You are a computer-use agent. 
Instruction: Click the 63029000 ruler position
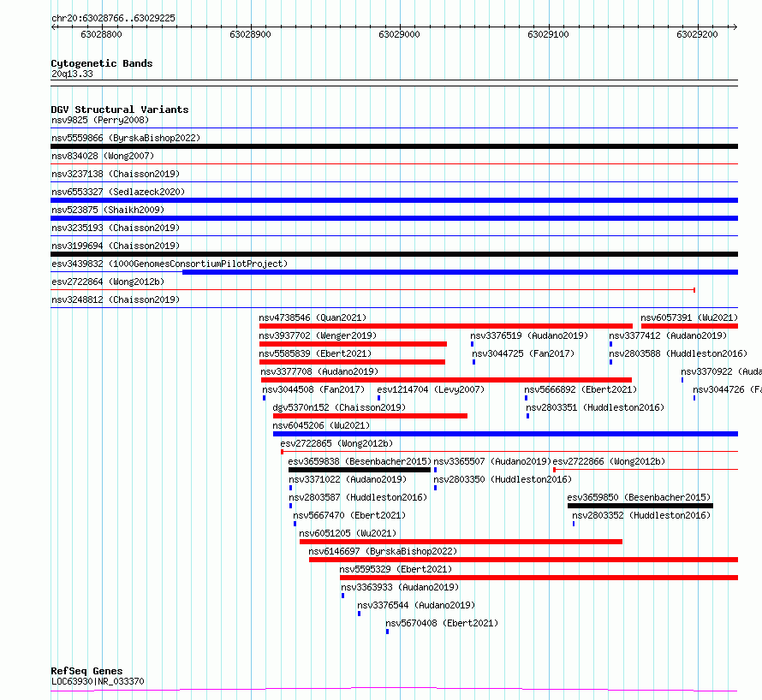coord(399,34)
